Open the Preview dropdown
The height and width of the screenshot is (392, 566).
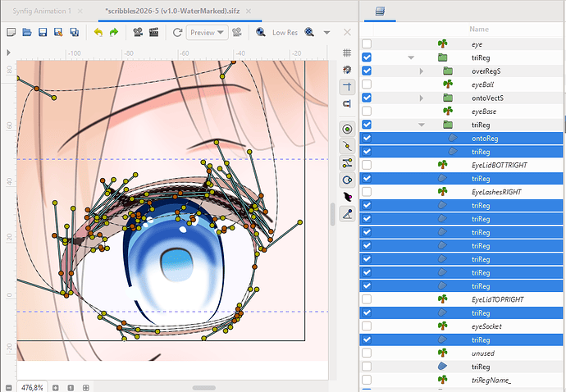(x=208, y=33)
